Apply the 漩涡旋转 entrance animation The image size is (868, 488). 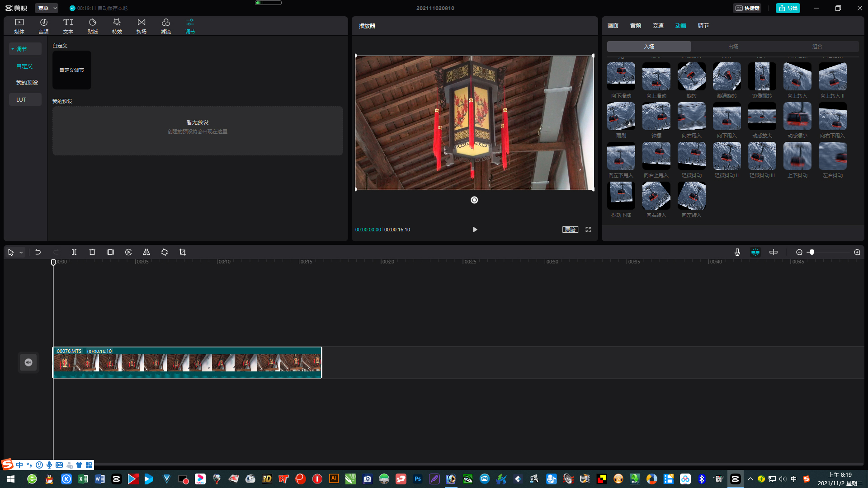(727, 76)
